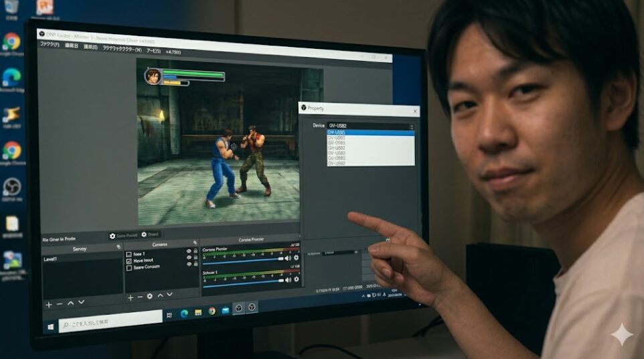644x359 pixels.
Task: Move scene up in the Servoy panel
Action: click(70, 303)
